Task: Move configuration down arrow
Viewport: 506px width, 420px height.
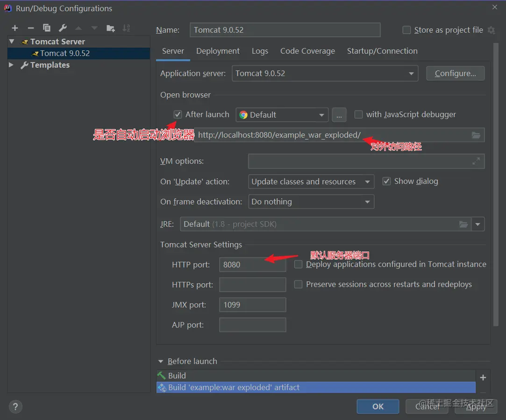Action: (94, 28)
